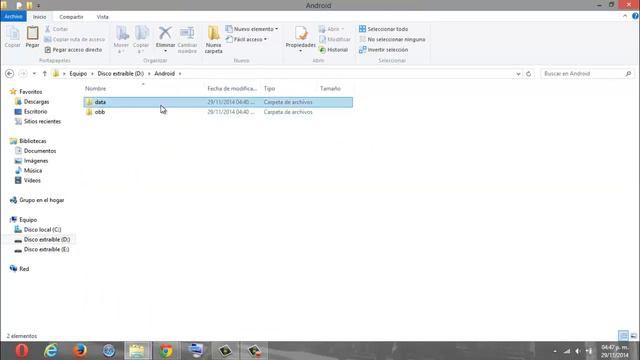Switch to the Compartir tab
The height and width of the screenshot is (360, 640).
71,17
